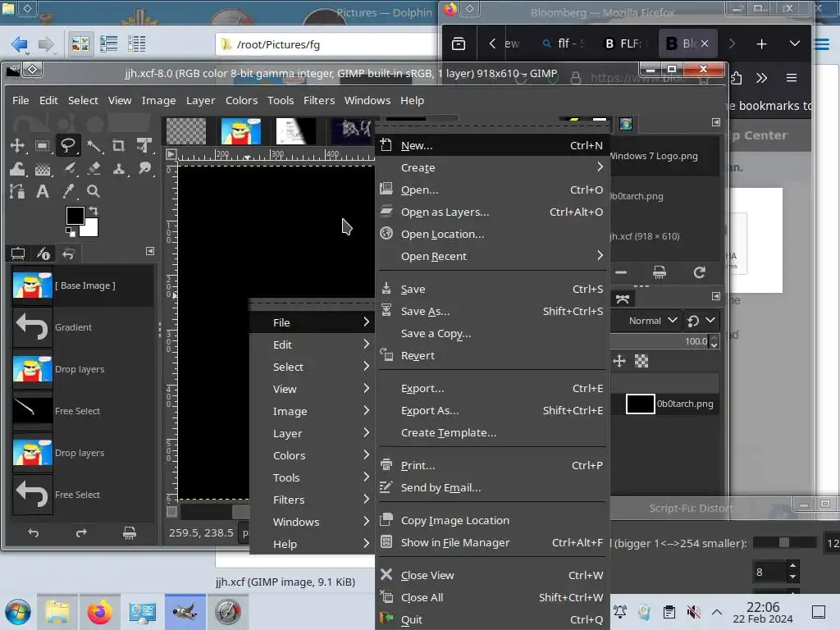Image resolution: width=840 pixels, height=630 pixels.
Task: Click Dolphin path field /root/Pictures/fg
Action: [x=326, y=44]
